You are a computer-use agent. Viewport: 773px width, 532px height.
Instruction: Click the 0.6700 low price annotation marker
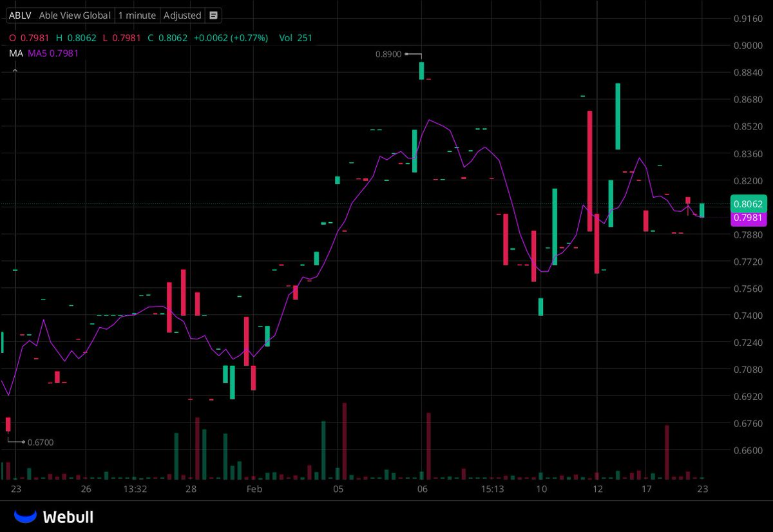click(x=41, y=442)
